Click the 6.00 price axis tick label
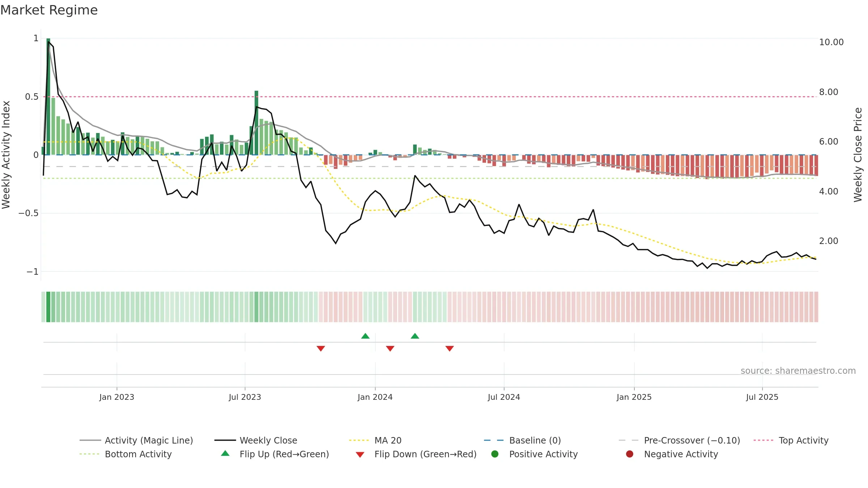 [x=829, y=141]
